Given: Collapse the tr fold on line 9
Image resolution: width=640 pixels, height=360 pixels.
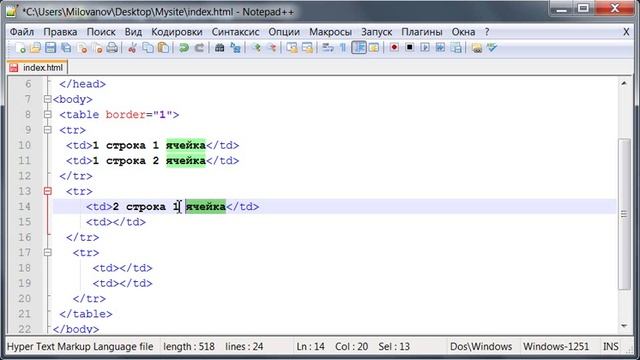Looking at the screenshot, I should tap(47, 130).
